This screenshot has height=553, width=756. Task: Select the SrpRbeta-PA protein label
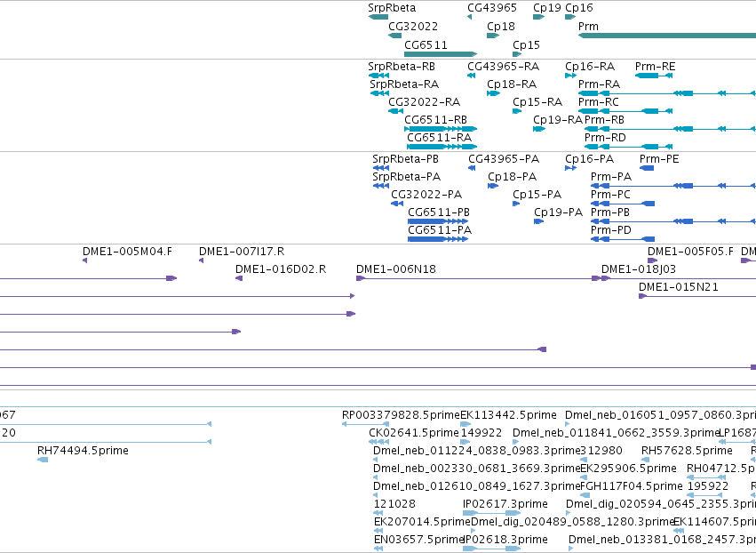pos(407,177)
